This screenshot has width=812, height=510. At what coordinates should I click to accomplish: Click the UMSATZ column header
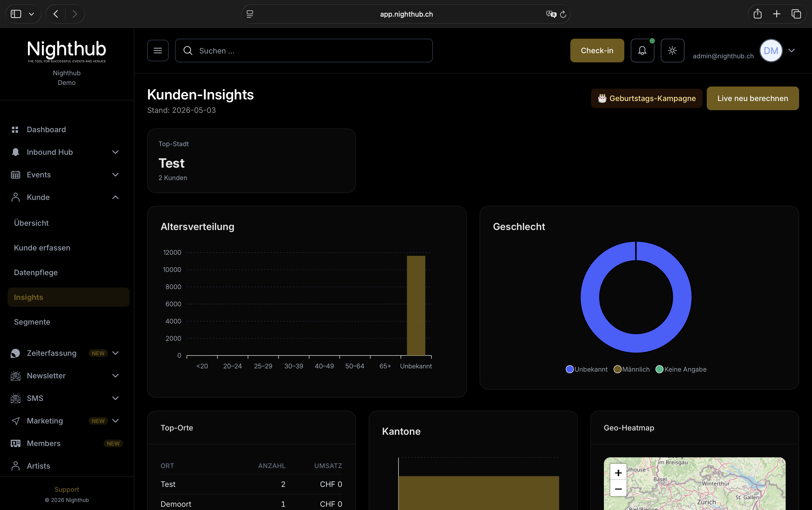pyautogui.click(x=328, y=466)
